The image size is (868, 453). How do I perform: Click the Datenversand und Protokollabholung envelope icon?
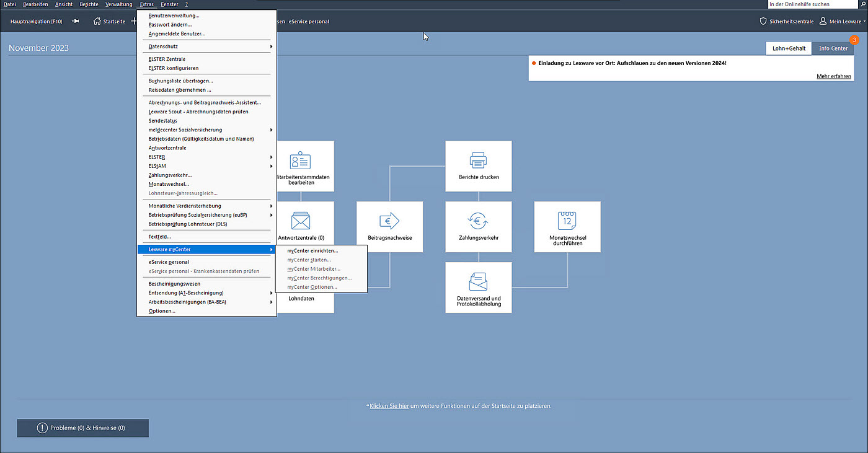(478, 281)
